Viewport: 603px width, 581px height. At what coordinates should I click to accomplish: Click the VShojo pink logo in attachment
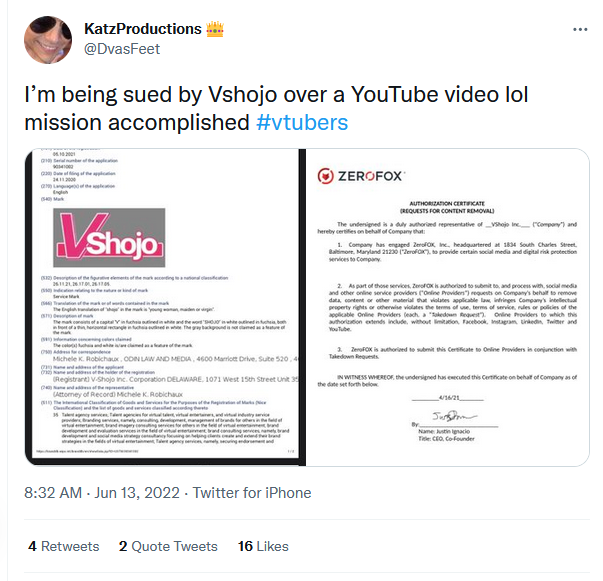(x=109, y=238)
